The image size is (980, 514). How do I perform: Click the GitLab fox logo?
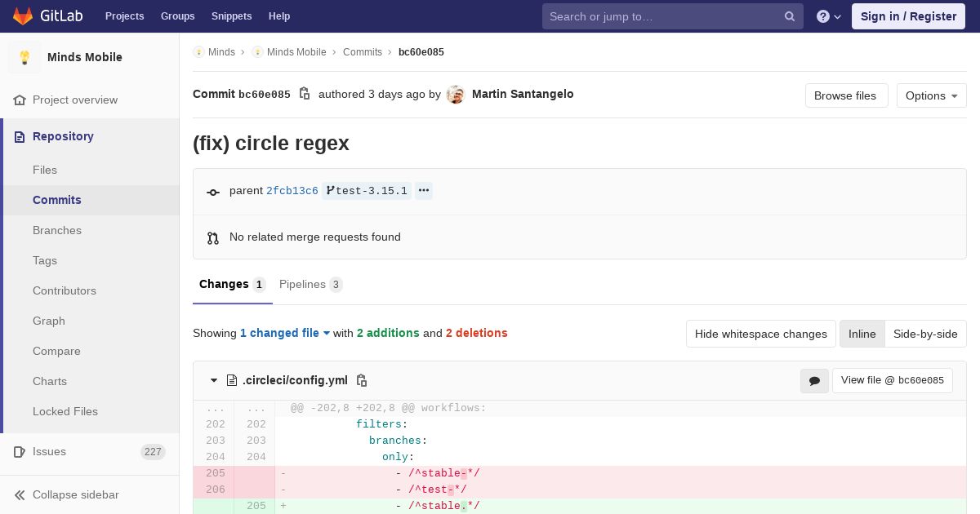pos(24,16)
